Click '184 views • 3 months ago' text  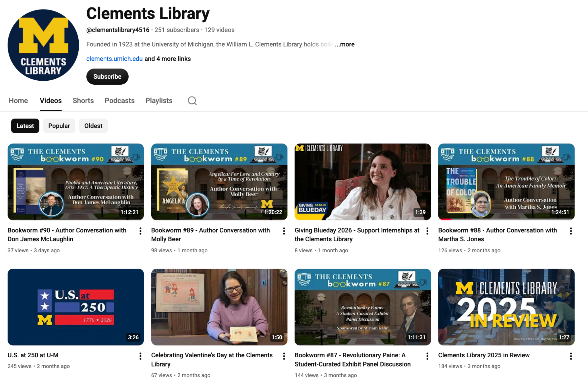(x=469, y=366)
